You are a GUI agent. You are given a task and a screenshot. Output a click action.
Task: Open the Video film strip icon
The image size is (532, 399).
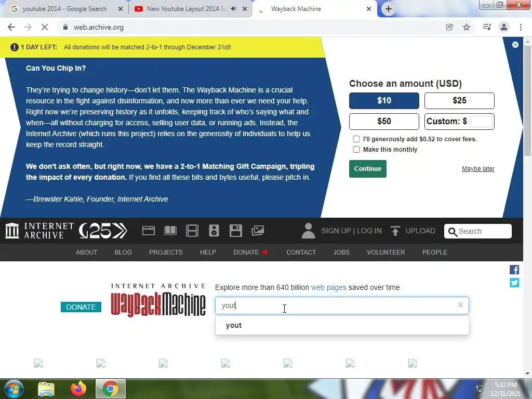click(x=192, y=231)
